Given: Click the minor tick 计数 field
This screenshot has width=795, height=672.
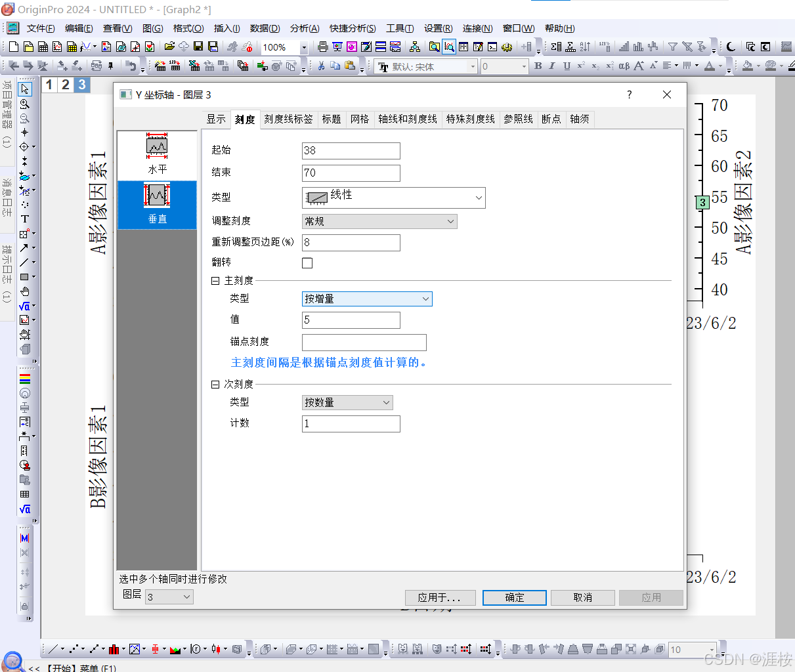Looking at the screenshot, I should click(x=351, y=423).
